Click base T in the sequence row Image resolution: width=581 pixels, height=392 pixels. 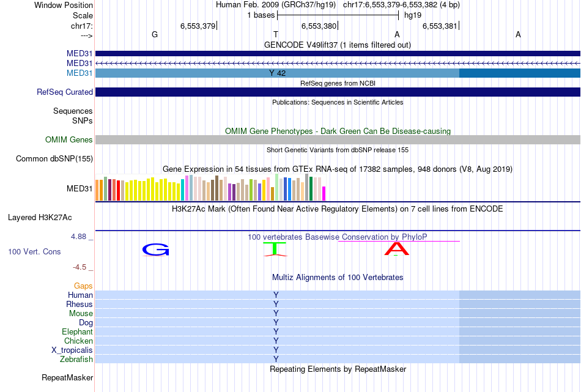point(276,34)
